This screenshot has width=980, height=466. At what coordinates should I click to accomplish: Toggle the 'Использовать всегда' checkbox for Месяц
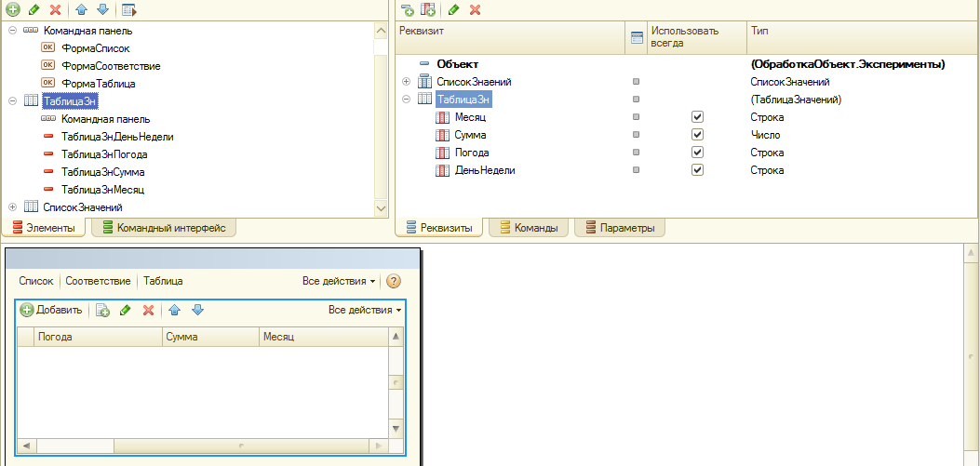697,117
